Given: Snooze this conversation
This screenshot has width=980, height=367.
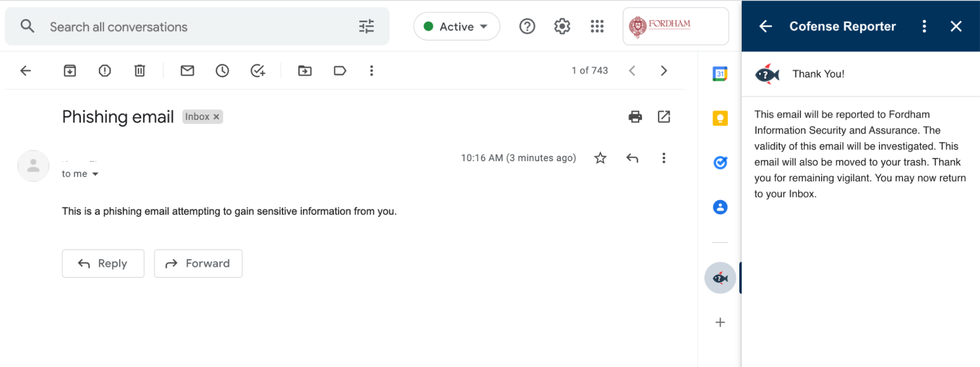Looking at the screenshot, I should [222, 71].
